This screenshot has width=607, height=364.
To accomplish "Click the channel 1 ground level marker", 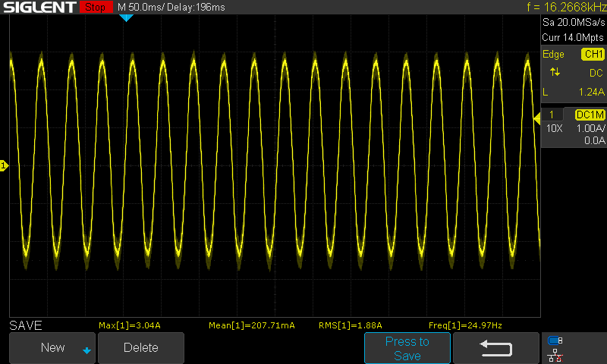I will click(4, 166).
